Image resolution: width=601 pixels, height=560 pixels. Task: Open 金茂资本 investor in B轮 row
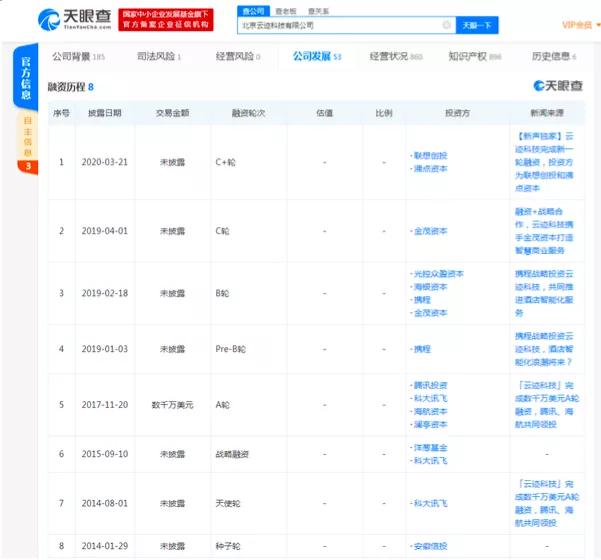coord(430,313)
